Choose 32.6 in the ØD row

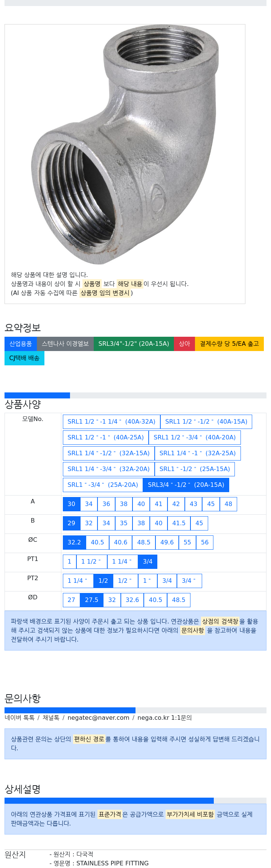click(x=132, y=600)
